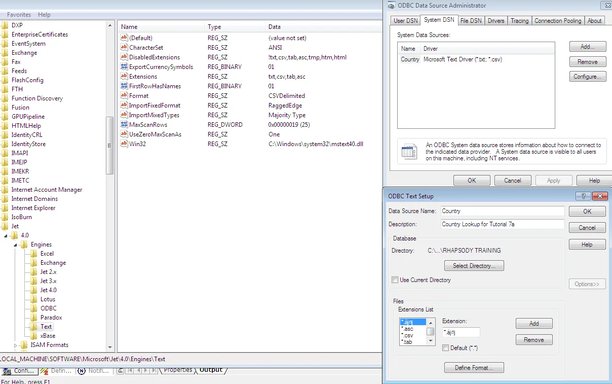Image resolution: width=612 pixels, height=384 pixels.
Task: Switch to the File DSN tab
Action: (x=471, y=21)
